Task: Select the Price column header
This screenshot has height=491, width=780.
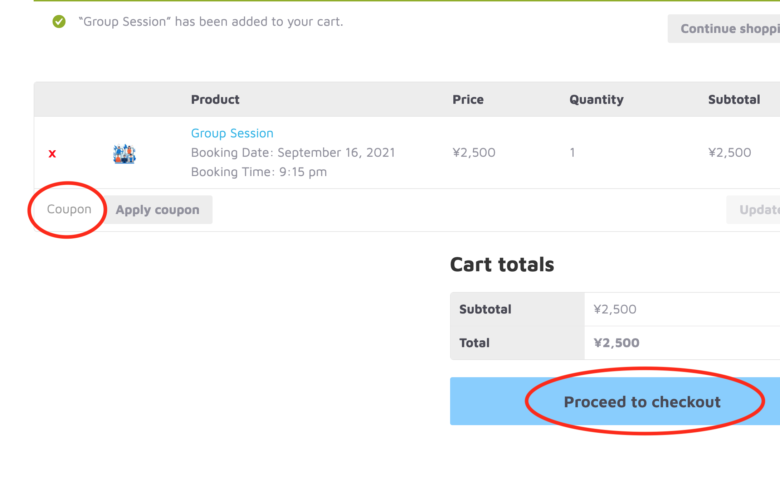Action: [468, 99]
